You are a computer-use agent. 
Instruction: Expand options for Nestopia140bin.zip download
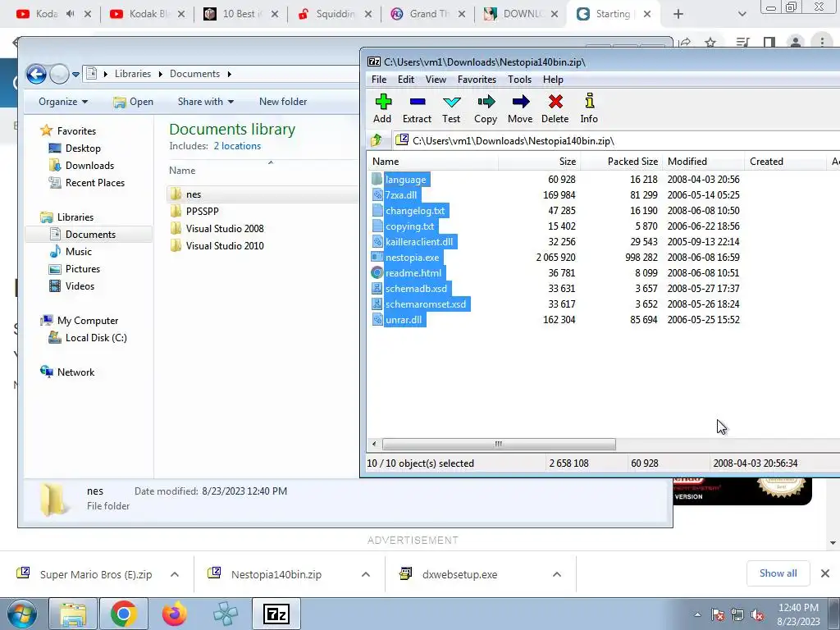click(x=366, y=574)
